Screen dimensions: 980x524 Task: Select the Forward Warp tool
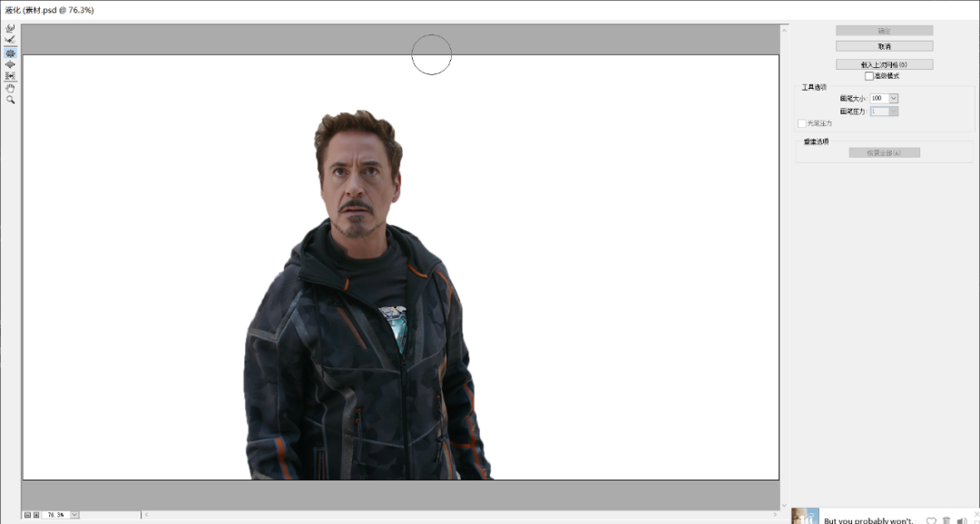pyautogui.click(x=10, y=29)
